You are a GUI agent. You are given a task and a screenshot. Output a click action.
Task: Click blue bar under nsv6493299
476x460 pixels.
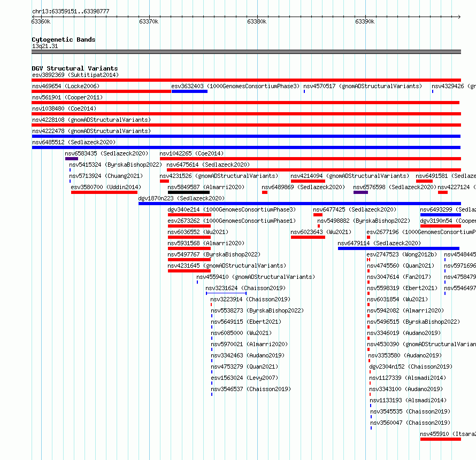pyautogui.click(x=441, y=215)
